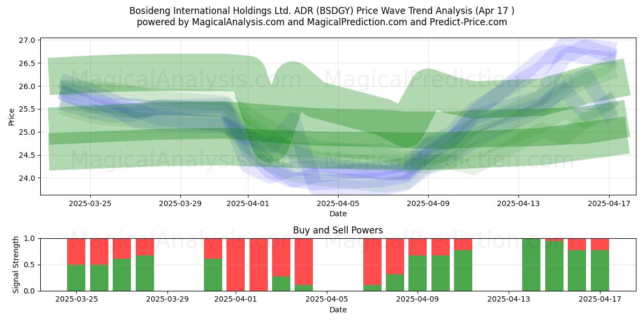Click the 0.5 signal strength tick
Image resolution: width=644 pixels, height=322 pixels.
click(30, 265)
